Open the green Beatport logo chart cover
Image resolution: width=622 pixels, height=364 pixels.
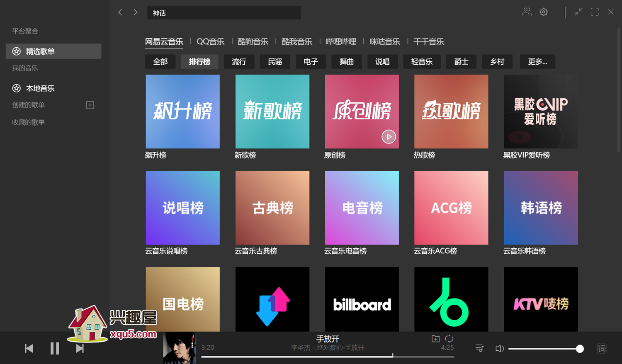(x=451, y=299)
